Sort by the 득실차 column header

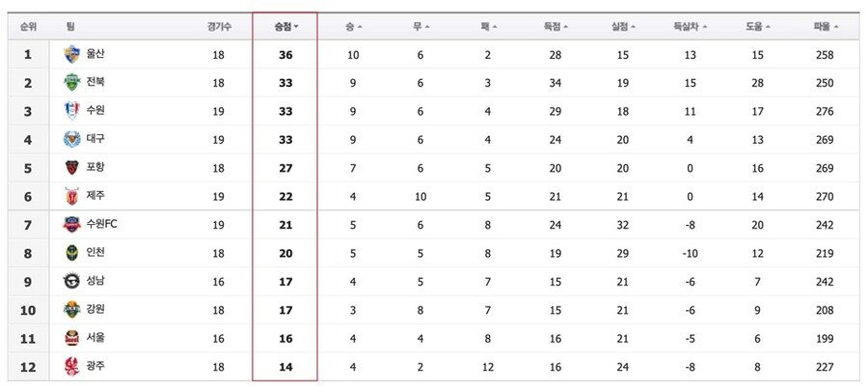tap(690, 26)
